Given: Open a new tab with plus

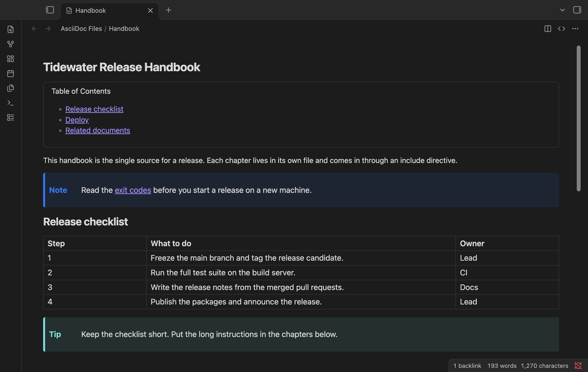Looking at the screenshot, I should point(168,10).
